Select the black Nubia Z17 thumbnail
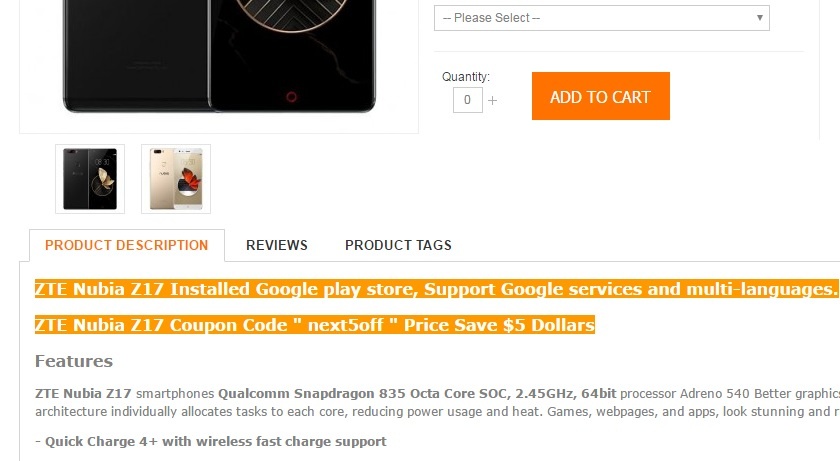This screenshot has height=461, width=840. pos(90,179)
